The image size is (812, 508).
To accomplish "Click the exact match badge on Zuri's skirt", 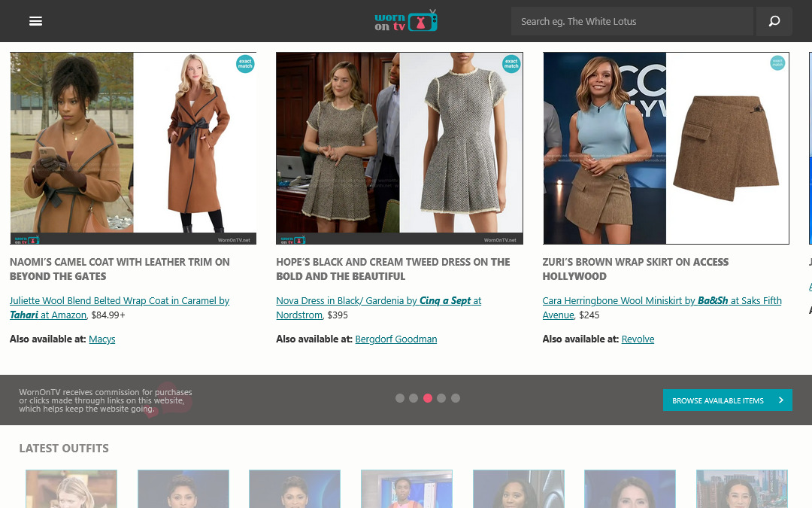I will [x=777, y=63].
